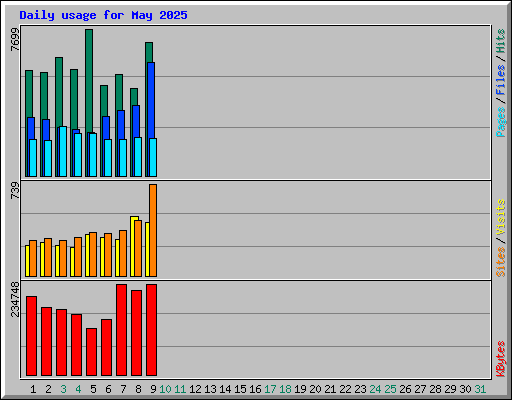Click the tallest green Hits bar for day 5

click(x=89, y=80)
